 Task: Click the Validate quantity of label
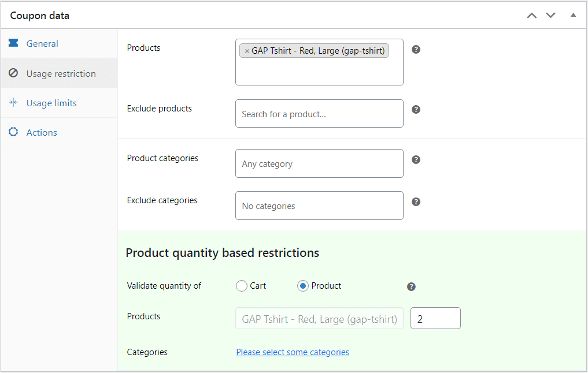tap(164, 286)
